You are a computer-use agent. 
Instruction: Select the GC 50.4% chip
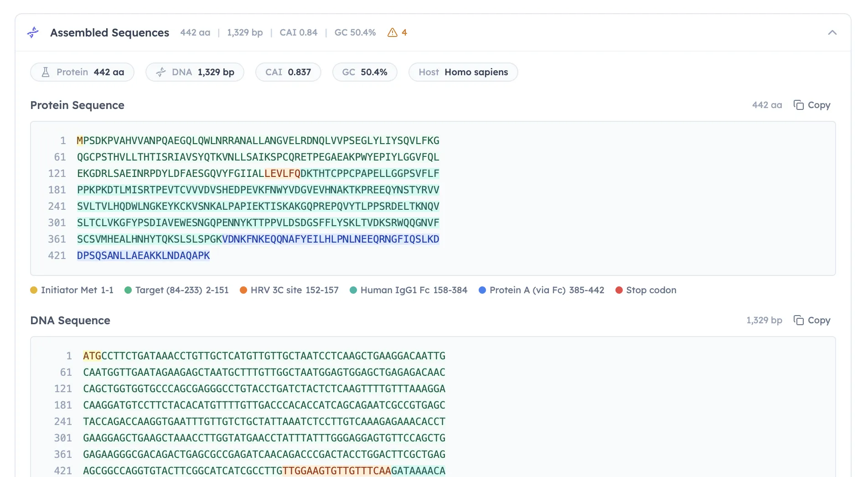(365, 72)
